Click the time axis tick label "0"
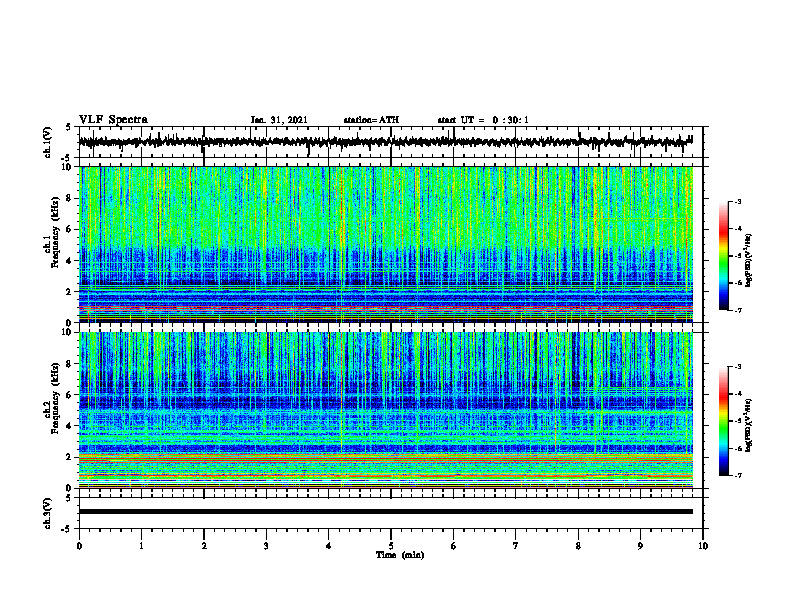 pyautogui.click(x=79, y=546)
